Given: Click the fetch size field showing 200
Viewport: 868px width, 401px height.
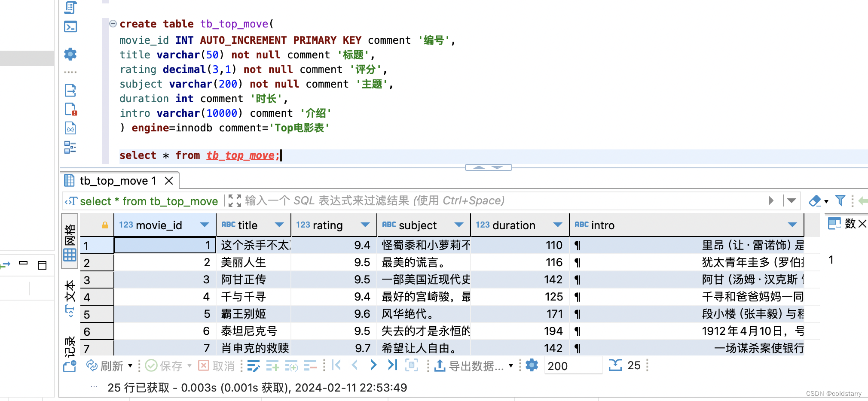Looking at the screenshot, I should (x=573, y=366).
